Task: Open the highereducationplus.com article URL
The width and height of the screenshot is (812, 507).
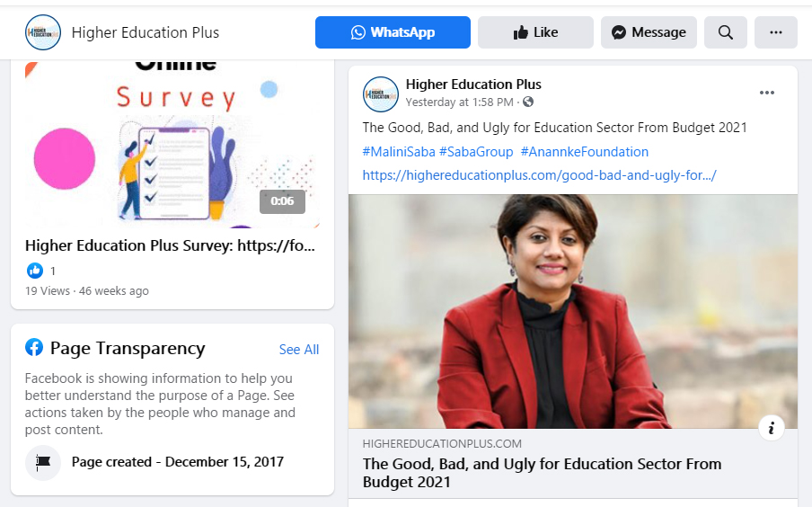Action: 539,175
